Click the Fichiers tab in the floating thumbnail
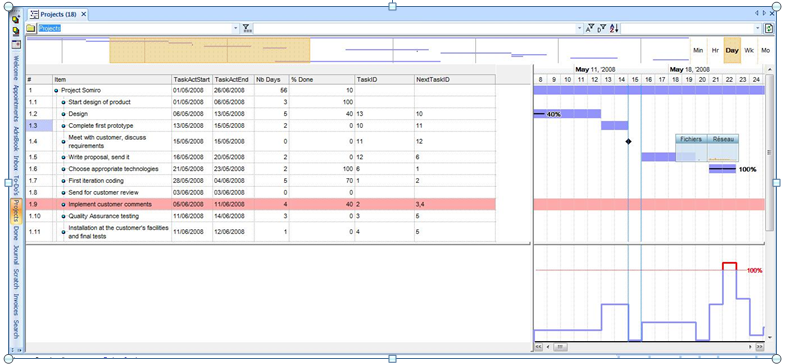 point(691,139)
